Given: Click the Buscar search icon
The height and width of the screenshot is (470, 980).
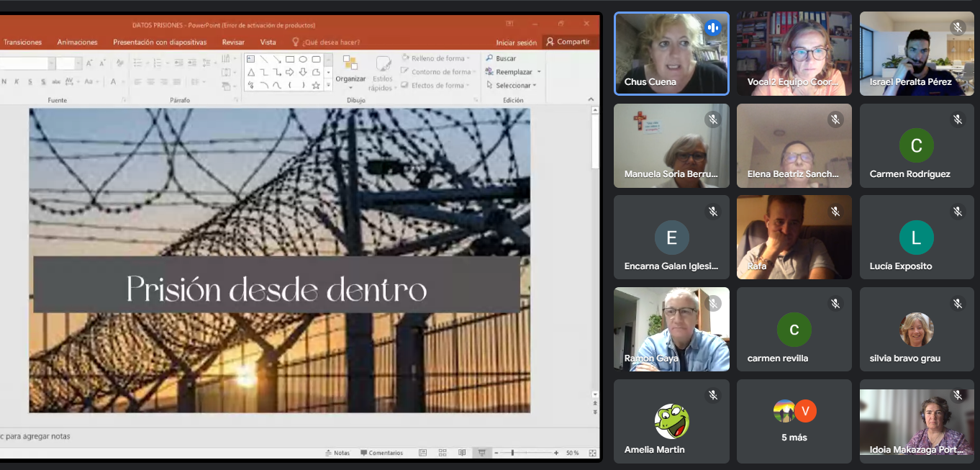Looking at the screenshot, I should pos(489,58).
